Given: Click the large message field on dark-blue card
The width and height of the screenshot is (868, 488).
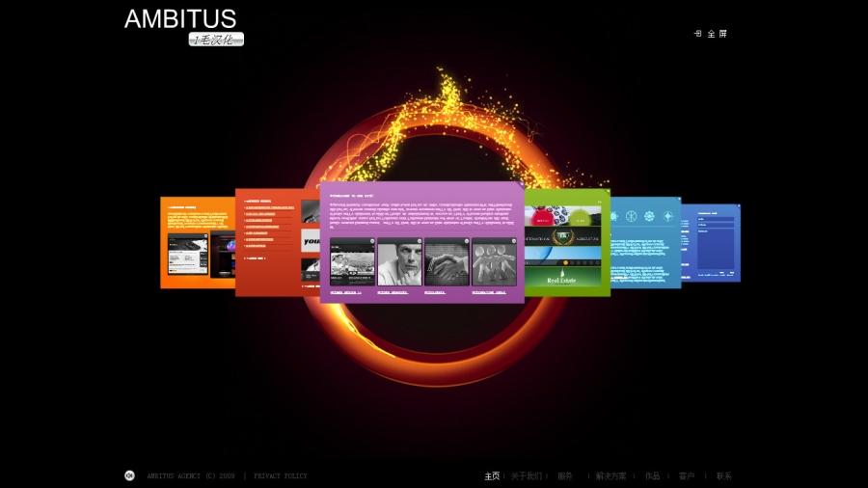Looking at the screenshot, I should point(716,249).
